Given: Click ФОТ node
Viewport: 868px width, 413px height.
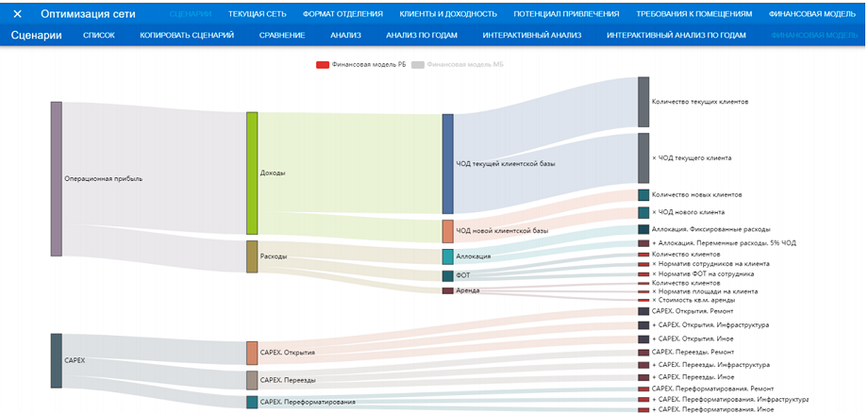Looking at the screenshot, I should pyautogui.click(x=448, y=276).
